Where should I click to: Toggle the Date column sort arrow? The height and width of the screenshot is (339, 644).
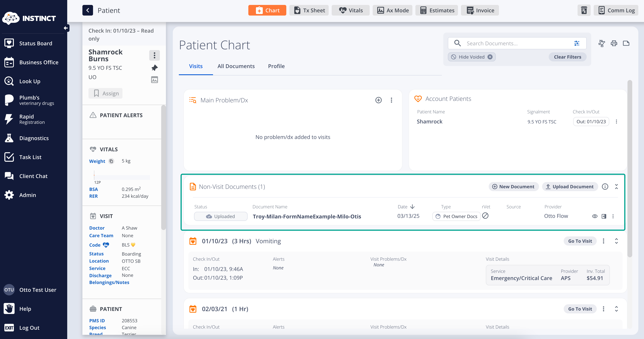(413, 207)
